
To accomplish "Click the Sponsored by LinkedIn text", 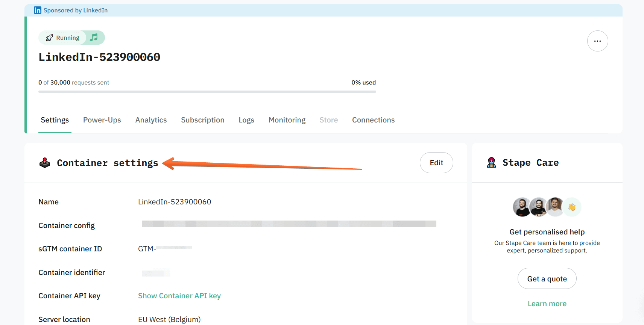I will (x=76, y=10).
